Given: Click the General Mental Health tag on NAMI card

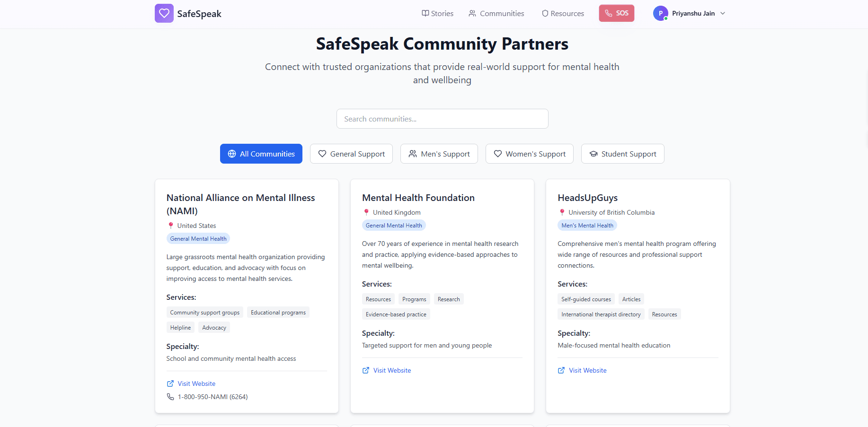Looking at the screenshot, I should click(x=198, y=238).
